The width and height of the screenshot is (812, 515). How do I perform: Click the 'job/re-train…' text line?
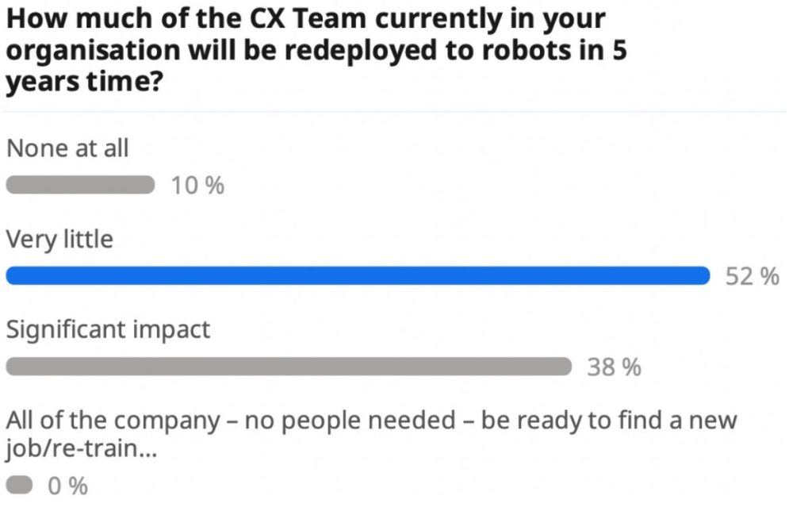tap(82, 448)
